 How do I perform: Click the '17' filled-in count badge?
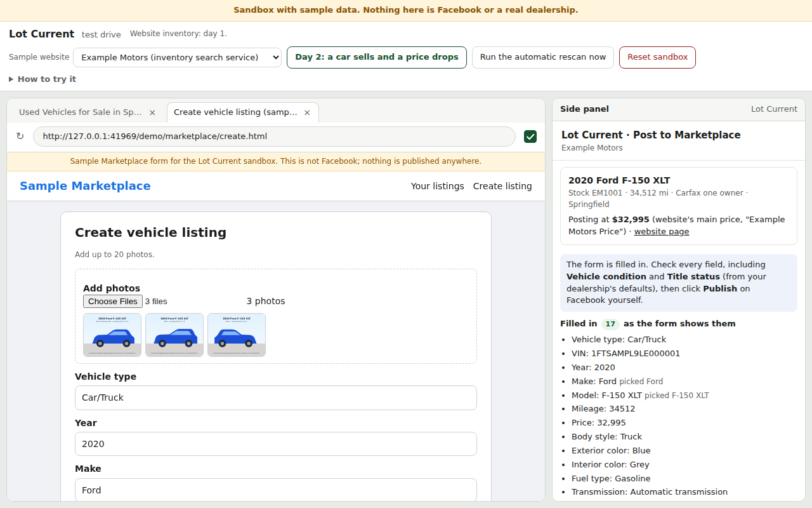tap(610, 324)
